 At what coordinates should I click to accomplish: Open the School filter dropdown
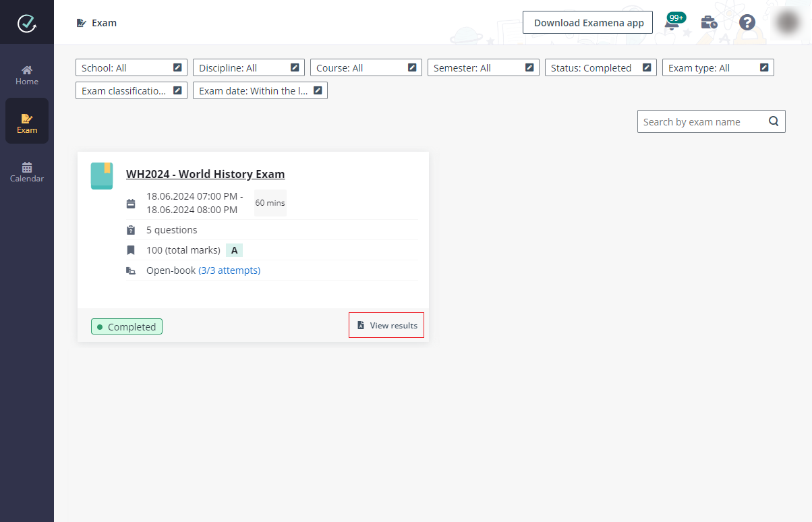click(132, 68)
